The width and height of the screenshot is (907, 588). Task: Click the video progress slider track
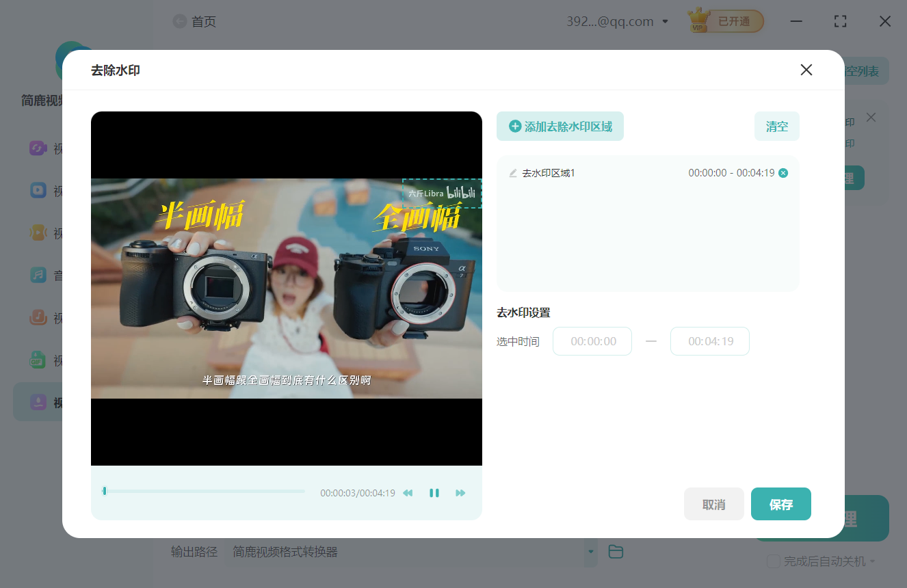205,491
